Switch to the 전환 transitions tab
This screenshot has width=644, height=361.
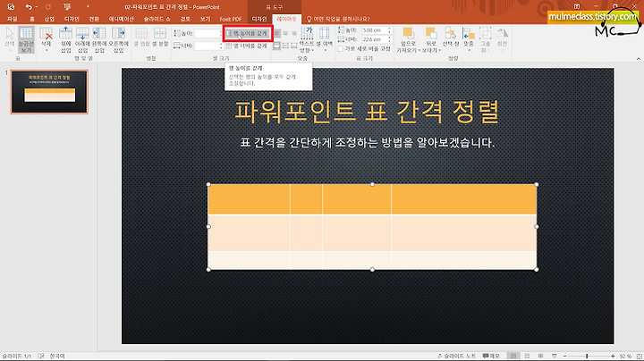click(x=94, y=19)
